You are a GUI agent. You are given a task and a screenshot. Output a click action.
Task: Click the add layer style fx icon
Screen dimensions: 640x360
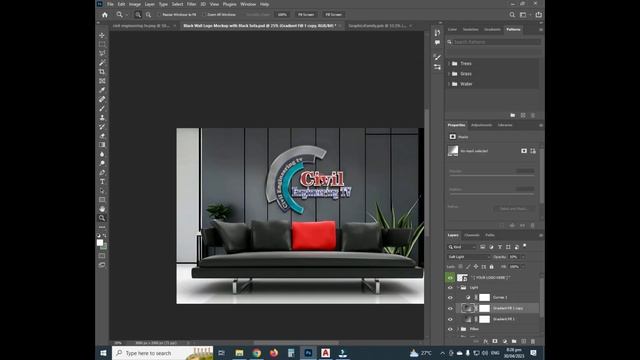pyautogui.click(x=485, y=341)
